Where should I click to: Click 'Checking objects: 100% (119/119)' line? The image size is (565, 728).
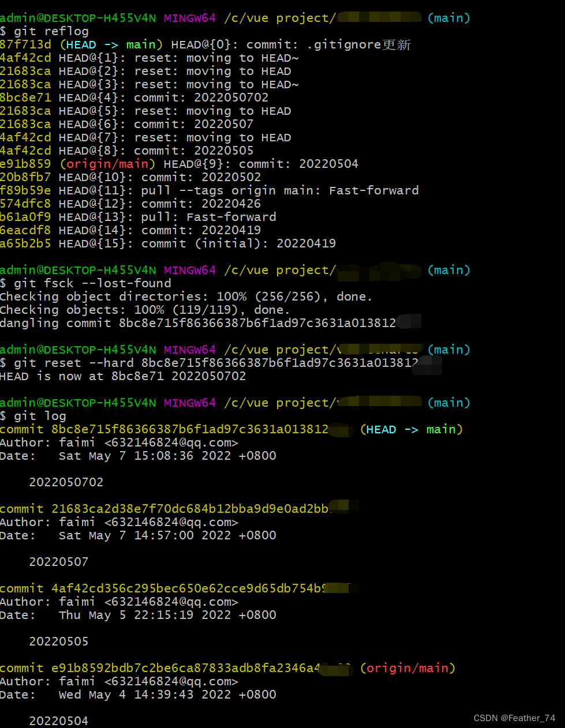coord(145,310)
